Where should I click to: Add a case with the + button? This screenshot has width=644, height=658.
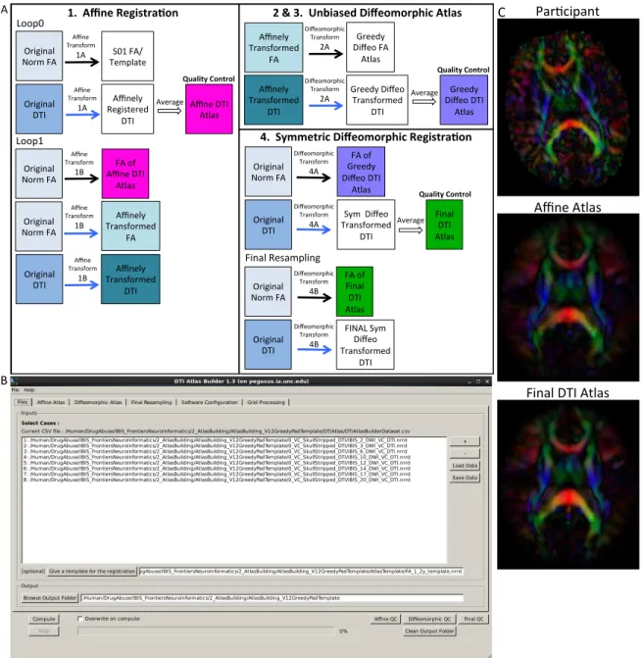(465, 441)
